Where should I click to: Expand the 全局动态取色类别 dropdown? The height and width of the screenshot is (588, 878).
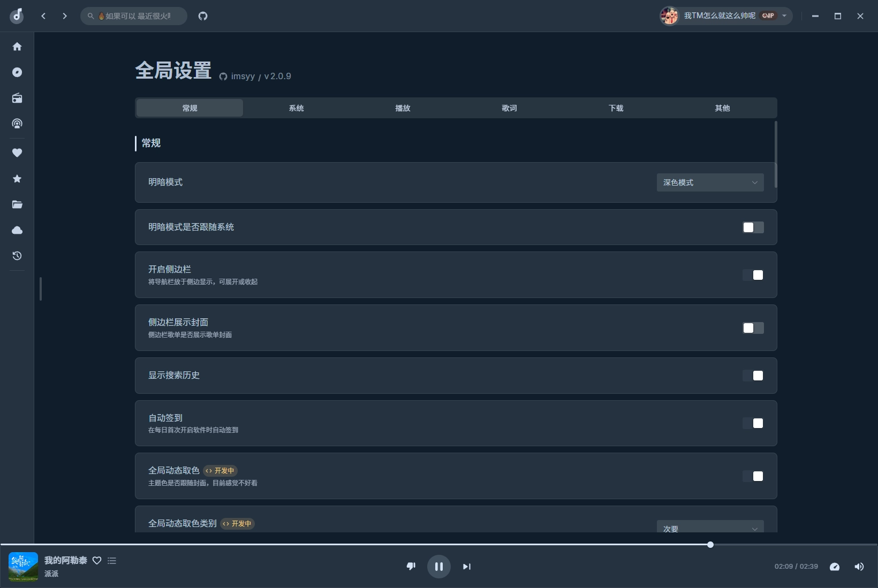point(710,528)
